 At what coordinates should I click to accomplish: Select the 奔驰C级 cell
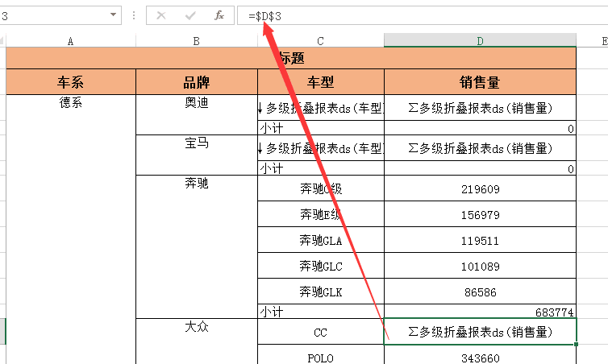(321, 188)
